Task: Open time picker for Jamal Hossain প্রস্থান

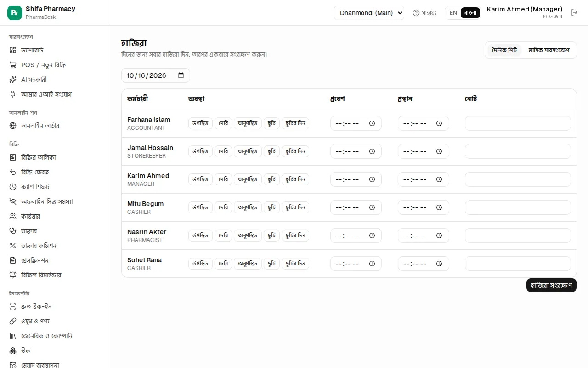Action: click(x=439, y=151)
